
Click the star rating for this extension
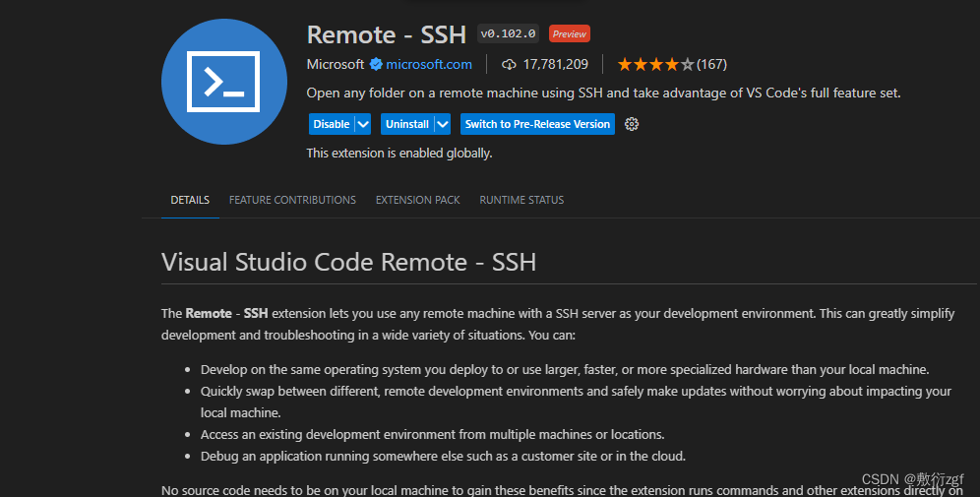(x=655, y=64)
